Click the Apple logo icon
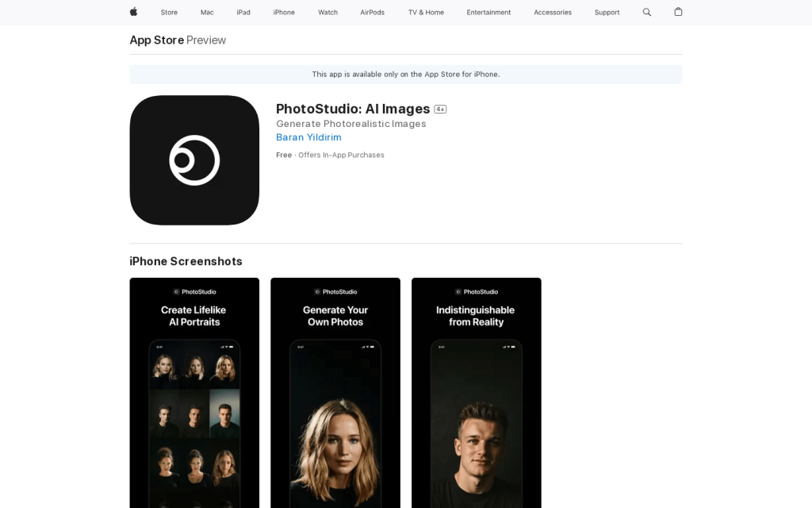This screenshot has width=812, height=508. 133,12
